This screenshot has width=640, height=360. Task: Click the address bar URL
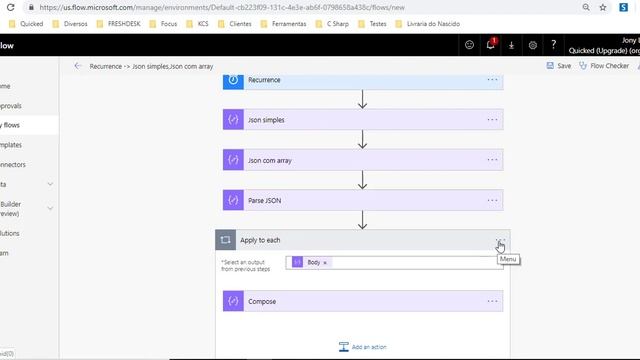tap(222, 7)
